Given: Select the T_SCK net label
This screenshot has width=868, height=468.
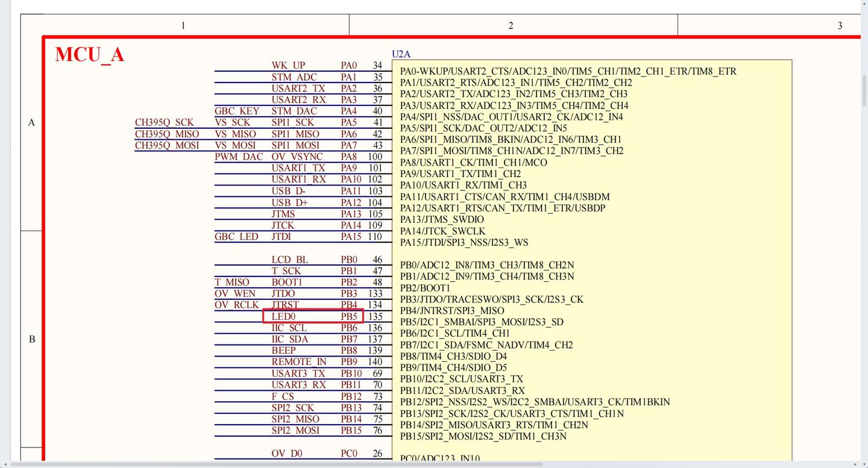Looking at the screenshot, I should (286, 271).
